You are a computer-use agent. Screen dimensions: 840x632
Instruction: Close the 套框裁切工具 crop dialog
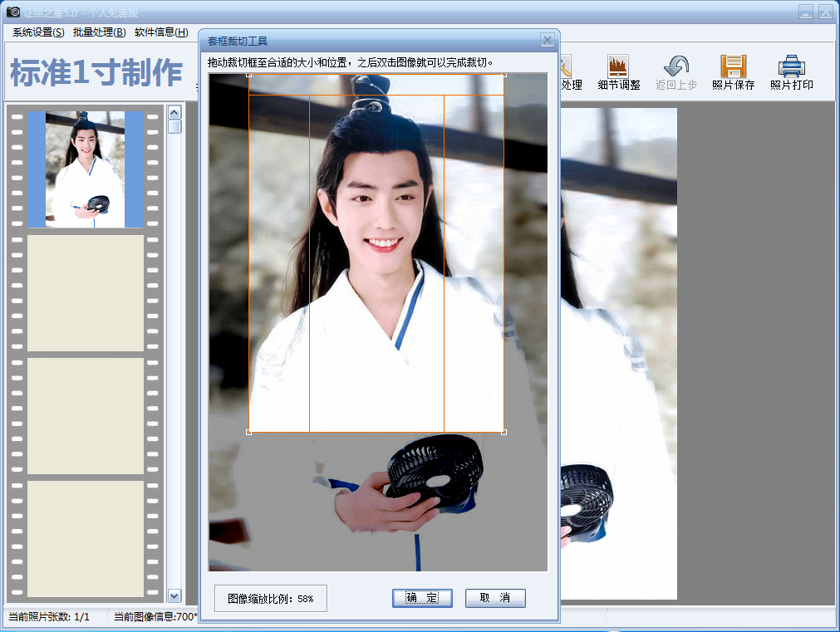point(547,40)
